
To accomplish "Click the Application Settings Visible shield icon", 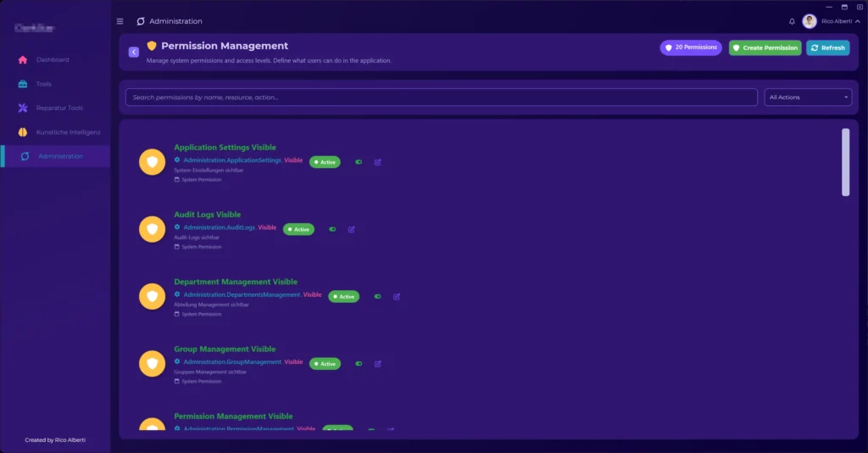I will pyautogui.click(x=153, y=162).
